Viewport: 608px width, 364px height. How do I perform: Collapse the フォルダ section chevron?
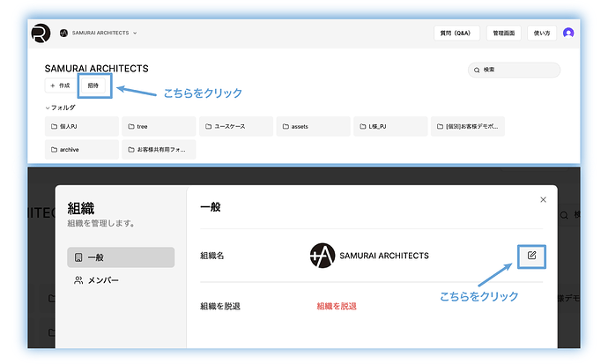pos(48,108)
